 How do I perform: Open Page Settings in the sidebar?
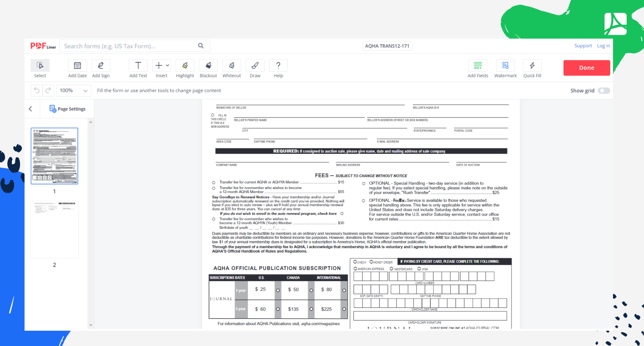click(68, 109)
